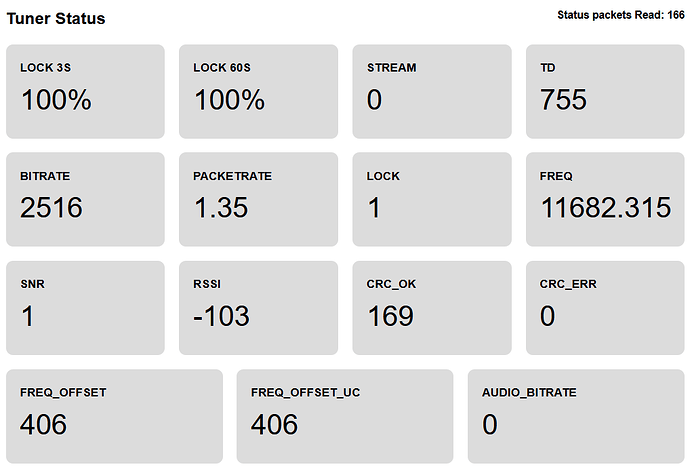Select the LOCK 3S status card
This screenshot has height=469, width=690.
[85, 91]
